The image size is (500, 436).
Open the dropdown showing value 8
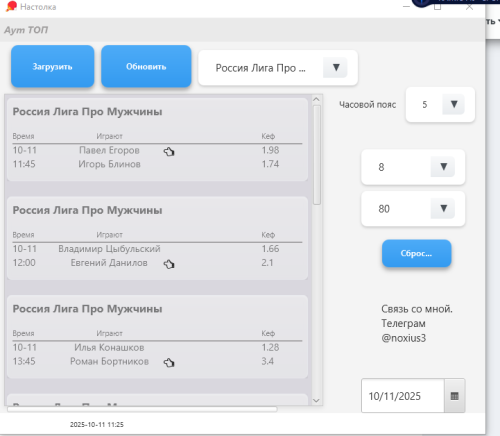(443, 167)
